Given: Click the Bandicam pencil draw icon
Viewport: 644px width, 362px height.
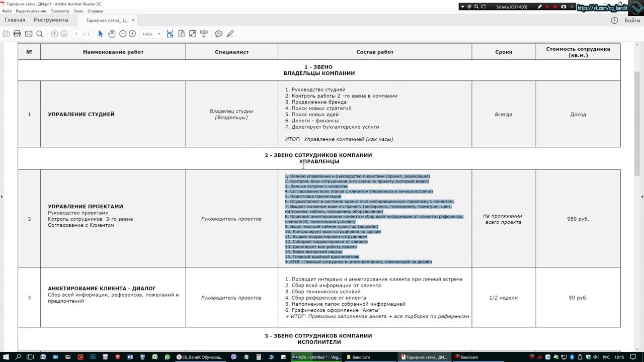Looking at the screenshot, I should [x=540, y=7].
